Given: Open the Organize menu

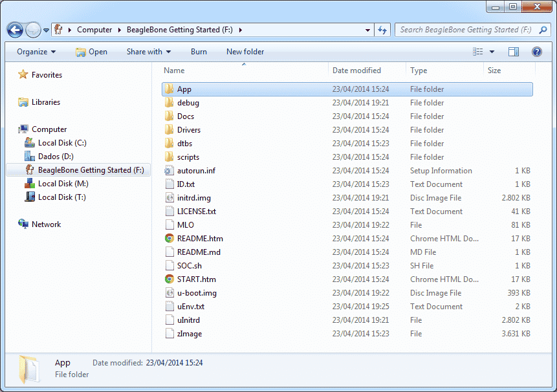Looking at the screenshot, I should [36, 52].
